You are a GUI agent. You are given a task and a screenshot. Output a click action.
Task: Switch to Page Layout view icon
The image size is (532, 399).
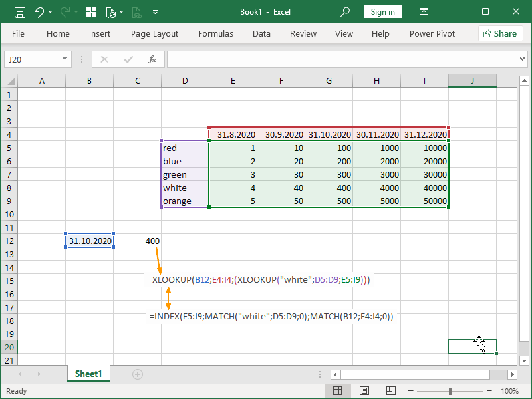tap(364, 391)
